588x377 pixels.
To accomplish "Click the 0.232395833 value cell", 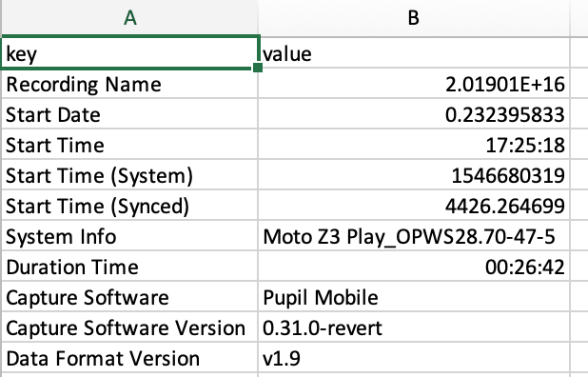I will [414, 114].
